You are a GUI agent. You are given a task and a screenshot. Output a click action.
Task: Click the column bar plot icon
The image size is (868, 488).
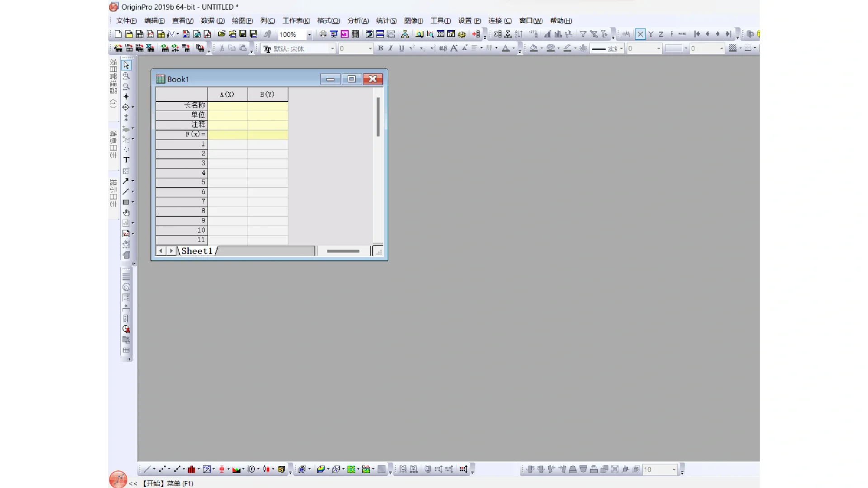tap(191, 469)
